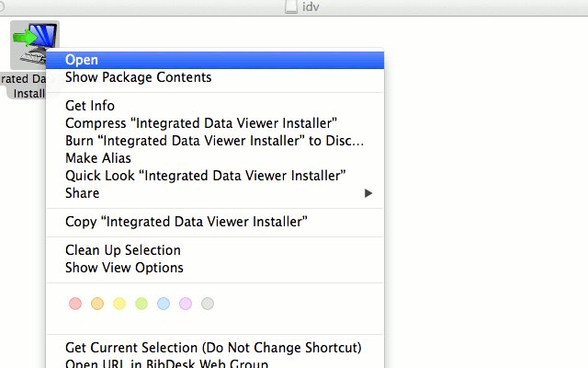This screenshot has height=368, width=588.
Task: Click Show View Options
Action: pyautogui.click(x=124, y=268)
